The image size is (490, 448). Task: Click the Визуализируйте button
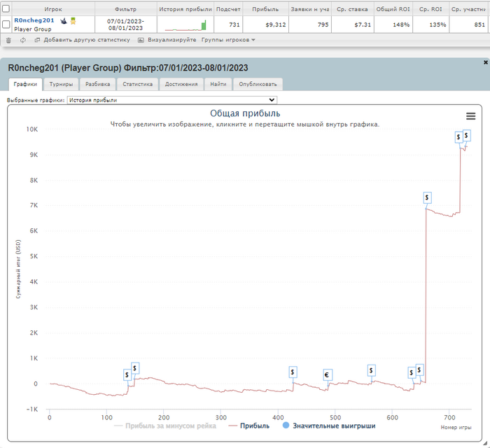(x=172, y=40)
